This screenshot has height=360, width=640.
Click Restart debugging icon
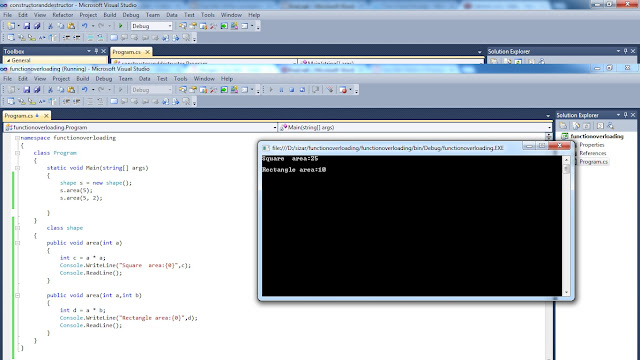(302, 90)
